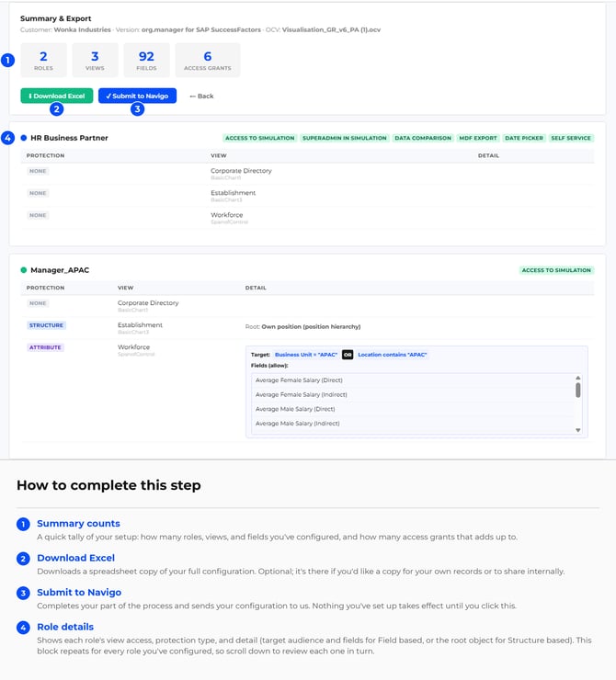Click the fields list scrollbar up arrow
This screenshot has width=616, height=680.
pyautogui.click(x=577, y=378)
